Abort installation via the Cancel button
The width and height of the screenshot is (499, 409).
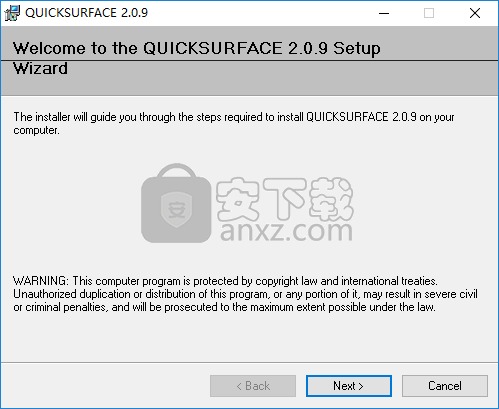445,386
